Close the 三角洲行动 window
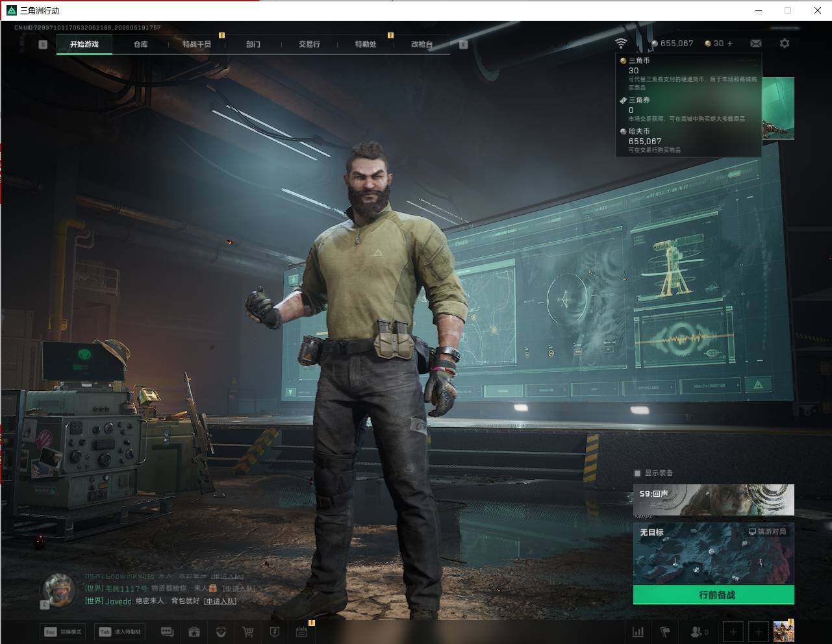 (817, 10)
